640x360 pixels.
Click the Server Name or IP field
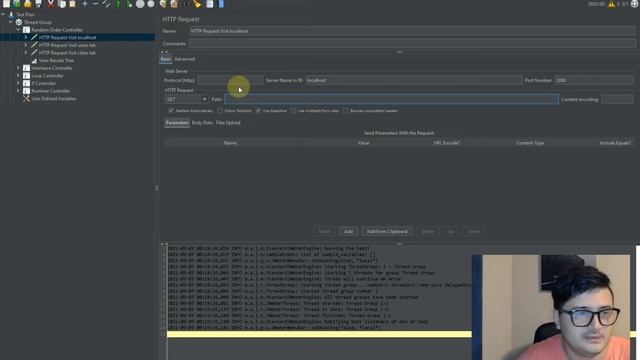pyautogui.click(x=413, y=80)
